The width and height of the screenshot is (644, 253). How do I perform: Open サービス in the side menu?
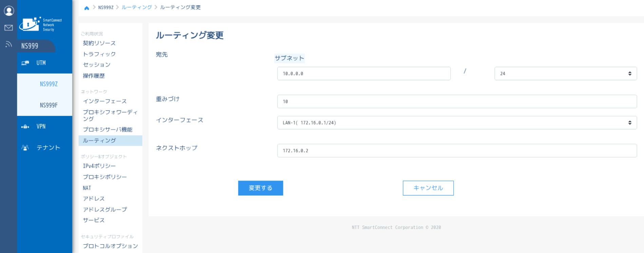(x=94, y=220)
